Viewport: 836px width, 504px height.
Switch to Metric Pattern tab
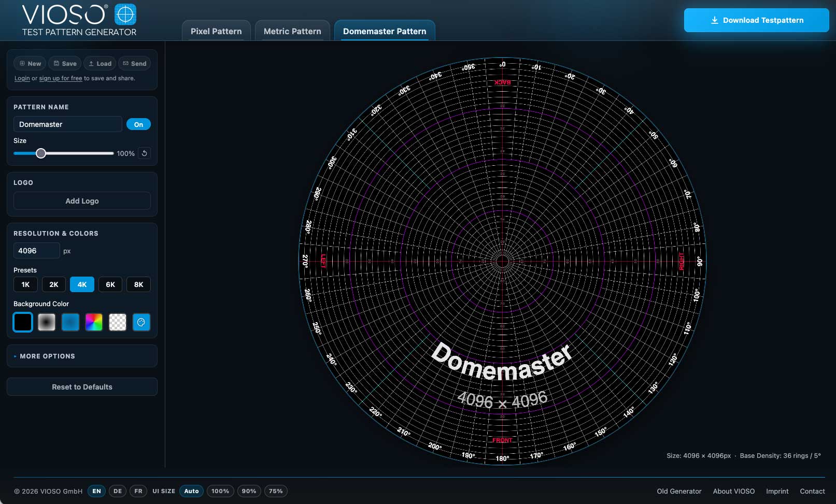[x=292, y=31]
